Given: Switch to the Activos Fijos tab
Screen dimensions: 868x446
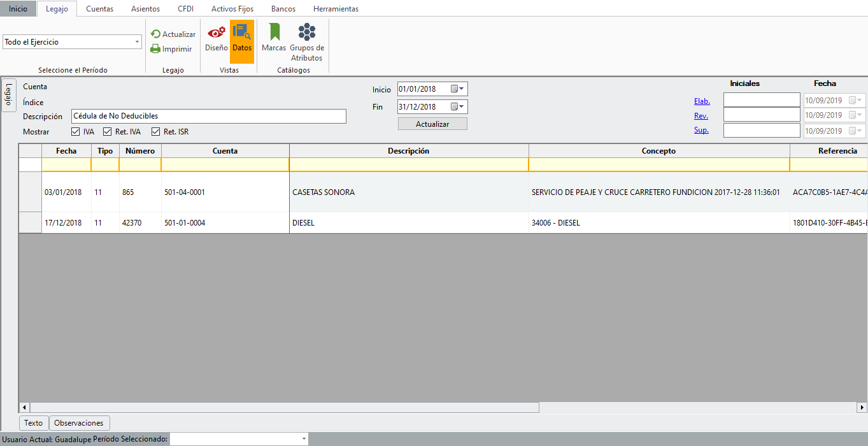Looking at the screenshot, I should tap(232, 9).
